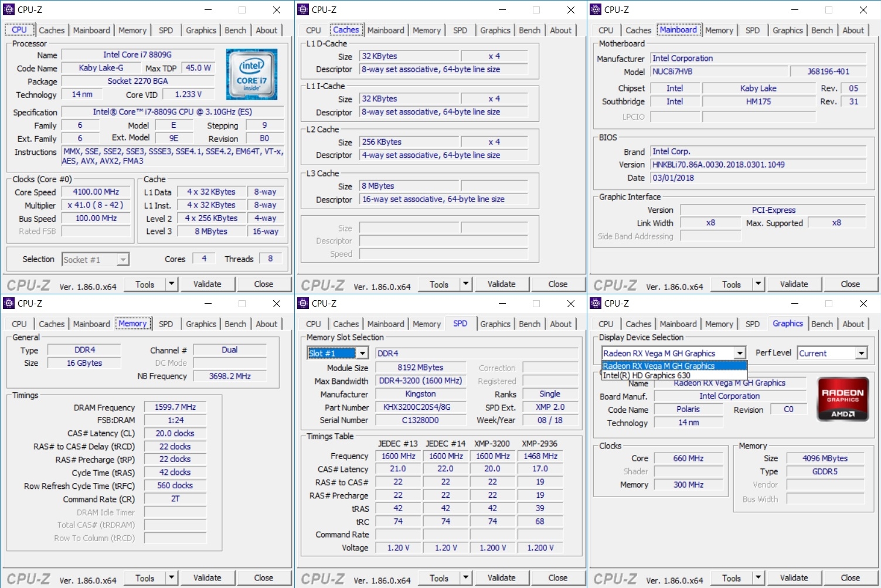The height and width of the screenshot is (588, 881).
Task: Close the Graphics CPU-Z window with X
Action: 863,303
